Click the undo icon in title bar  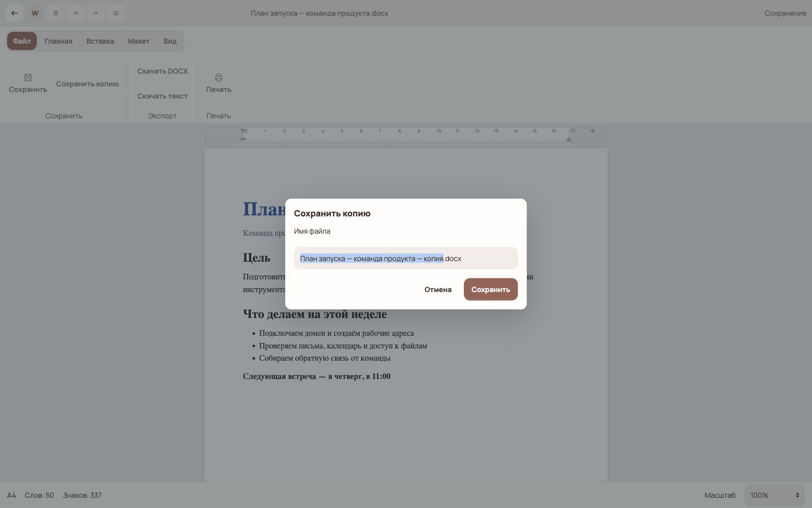point(76,13)
